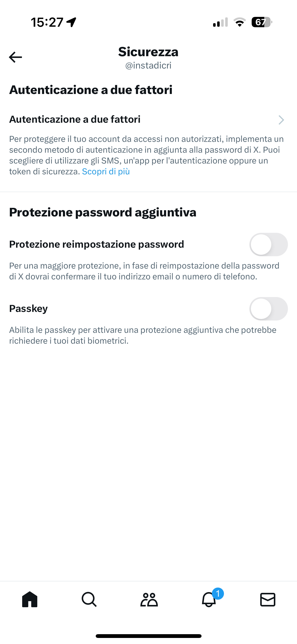Enable the Protezione reimpostazione password switch
The width and height of the screenshot is (297, 644).
[x=269, y=244]
